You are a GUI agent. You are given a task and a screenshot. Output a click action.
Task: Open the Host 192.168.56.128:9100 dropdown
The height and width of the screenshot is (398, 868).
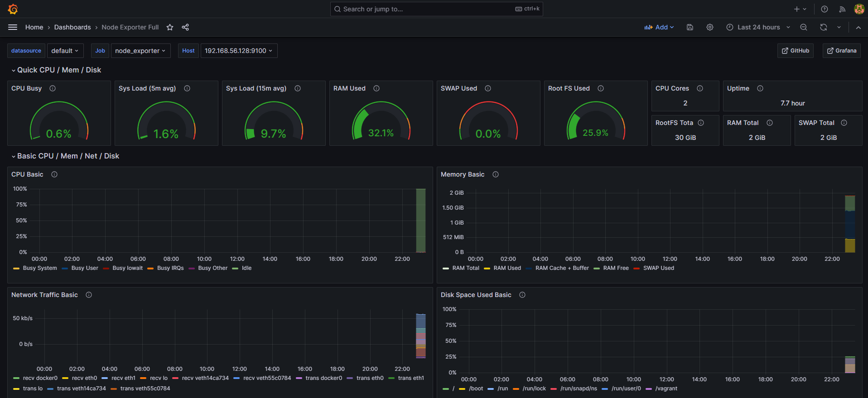point(239,51)
